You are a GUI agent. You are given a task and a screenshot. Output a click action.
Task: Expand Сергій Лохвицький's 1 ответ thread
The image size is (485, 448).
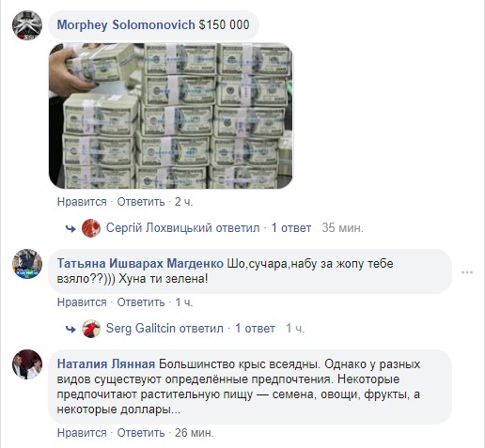point(291,228)
